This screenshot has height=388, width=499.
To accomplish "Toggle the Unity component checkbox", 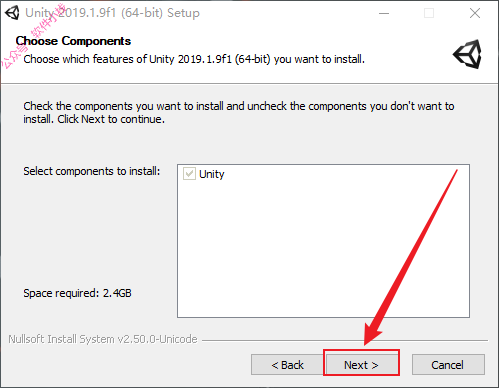I will coord(189,174).
